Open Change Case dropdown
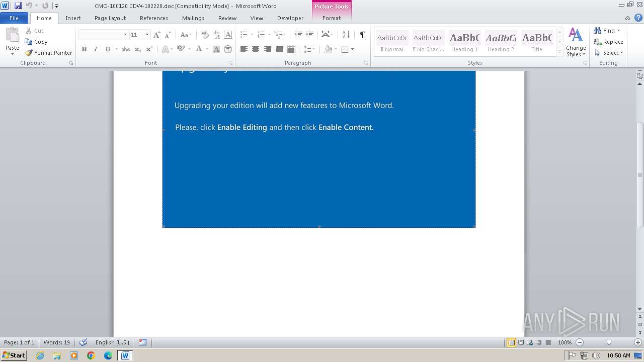644x362 pixels. tap(186, 35)
